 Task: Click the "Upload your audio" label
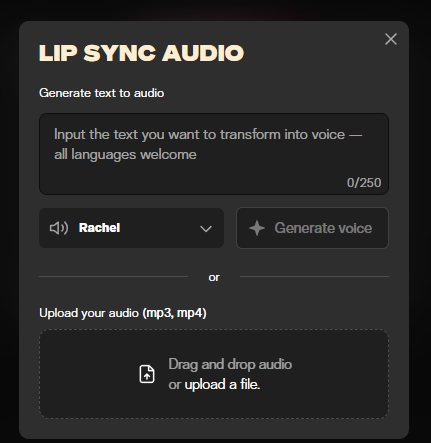89,313
